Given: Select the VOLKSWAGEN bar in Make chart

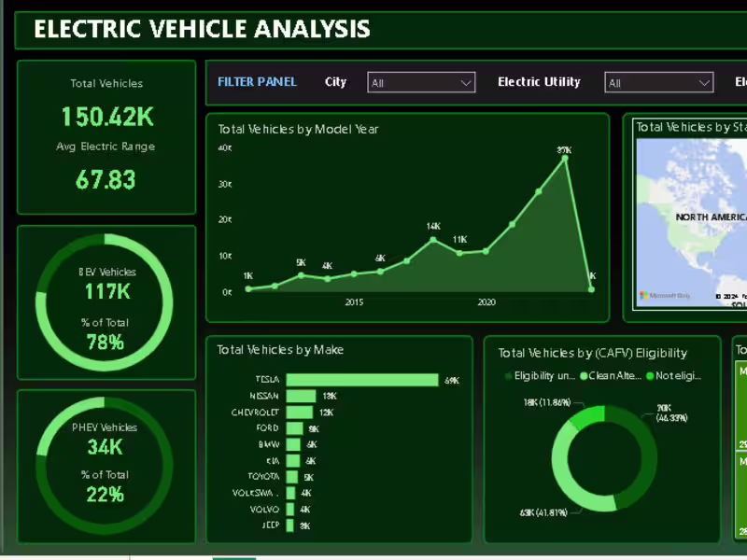Looking at the screenshot, I should click(x=290, y=493).
